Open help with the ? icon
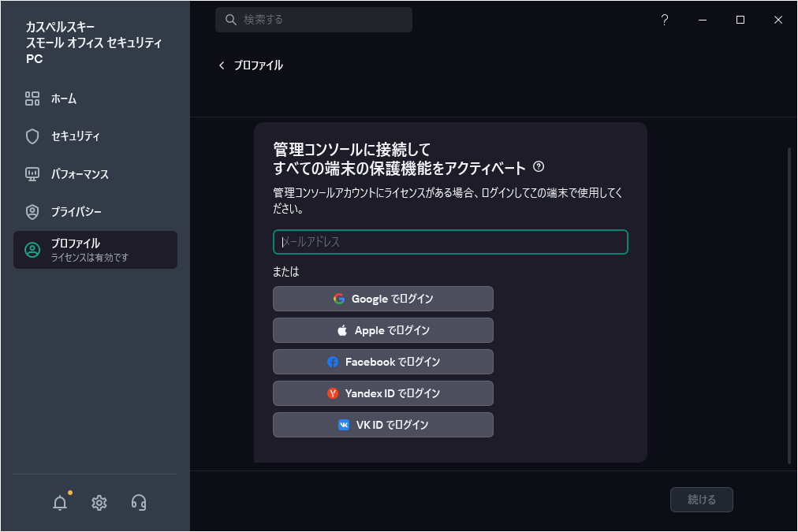 pyautogui.click(x=664, y=20)
